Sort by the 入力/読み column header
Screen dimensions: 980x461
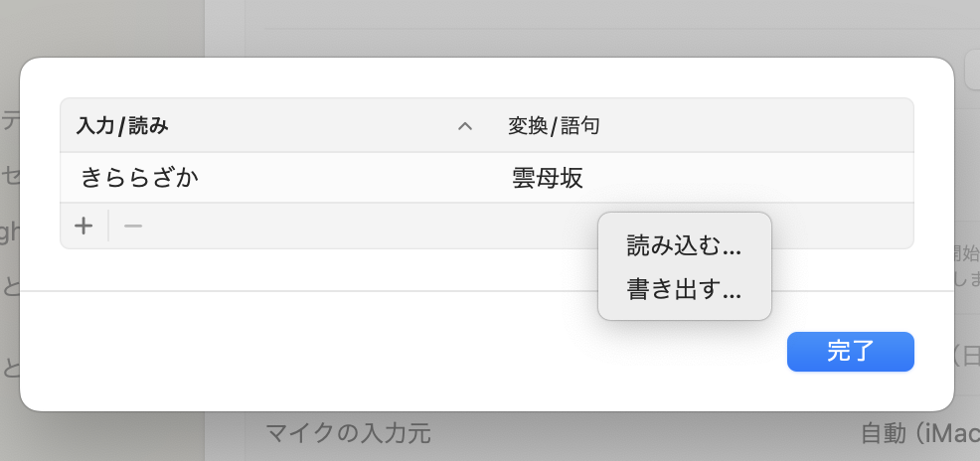point(123,126)
